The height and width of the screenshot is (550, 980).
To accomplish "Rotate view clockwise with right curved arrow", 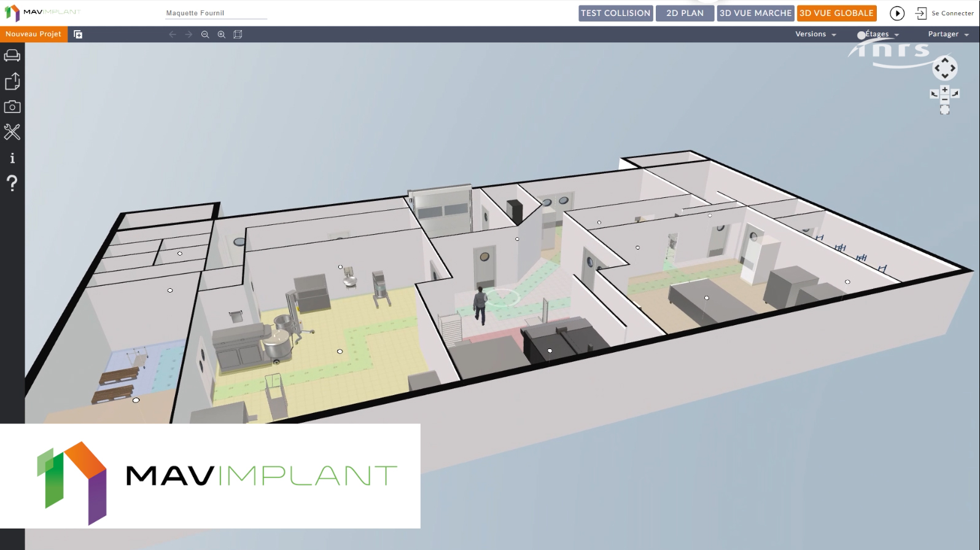I will [x=955, y=93].
